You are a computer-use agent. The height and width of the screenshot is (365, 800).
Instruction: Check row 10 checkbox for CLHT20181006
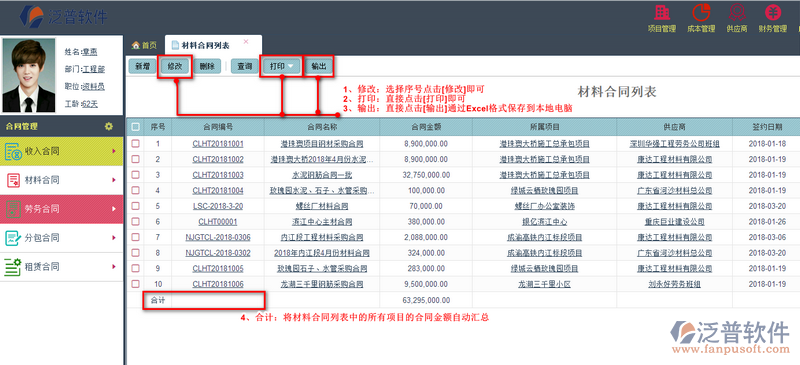click(135, 284)
